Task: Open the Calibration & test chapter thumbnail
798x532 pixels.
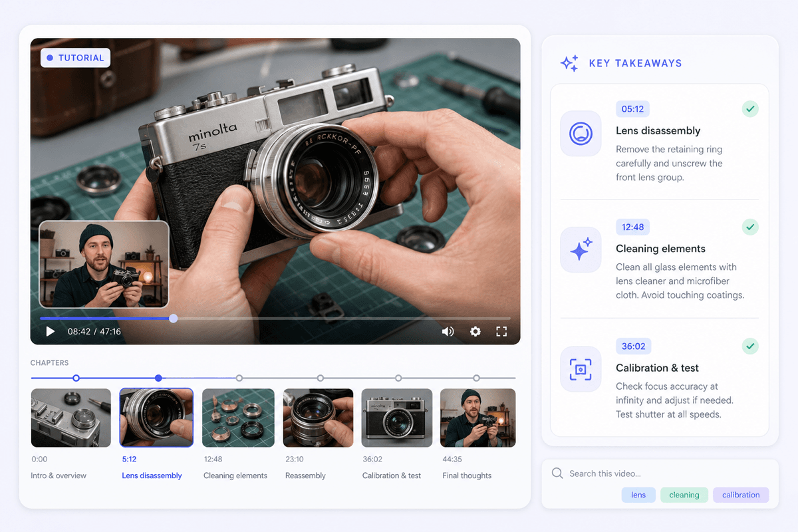Action: (x=397, y=418)
